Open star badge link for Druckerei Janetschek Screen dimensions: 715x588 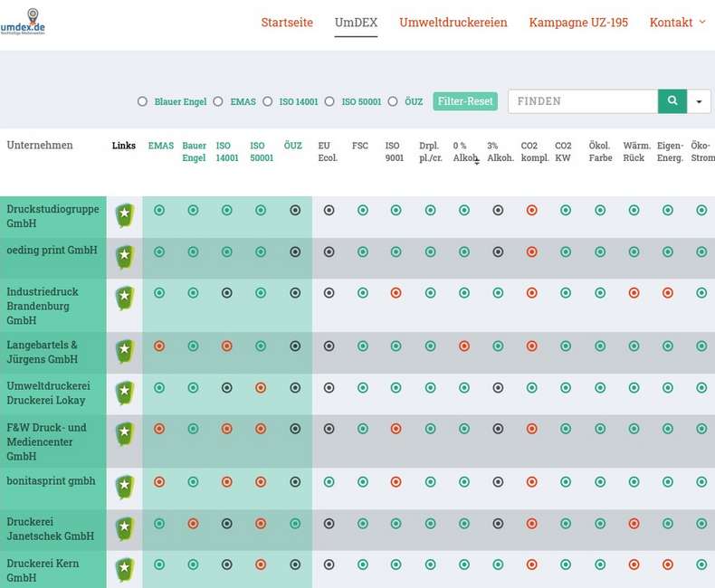[125, 528]
